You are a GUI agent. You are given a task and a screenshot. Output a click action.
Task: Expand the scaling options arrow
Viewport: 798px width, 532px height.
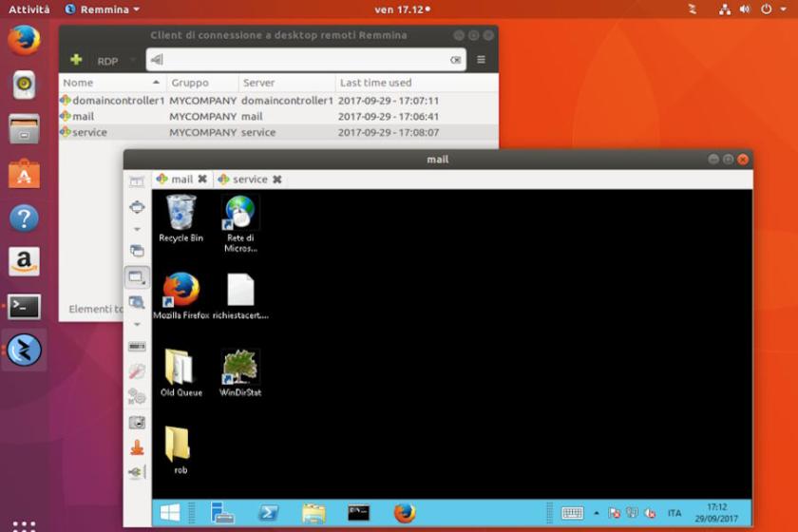[x=137, y=324]
